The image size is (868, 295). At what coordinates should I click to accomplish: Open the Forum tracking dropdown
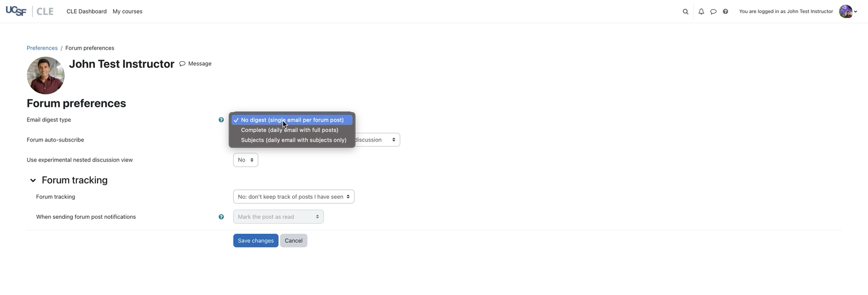click(x=293, y=197)
